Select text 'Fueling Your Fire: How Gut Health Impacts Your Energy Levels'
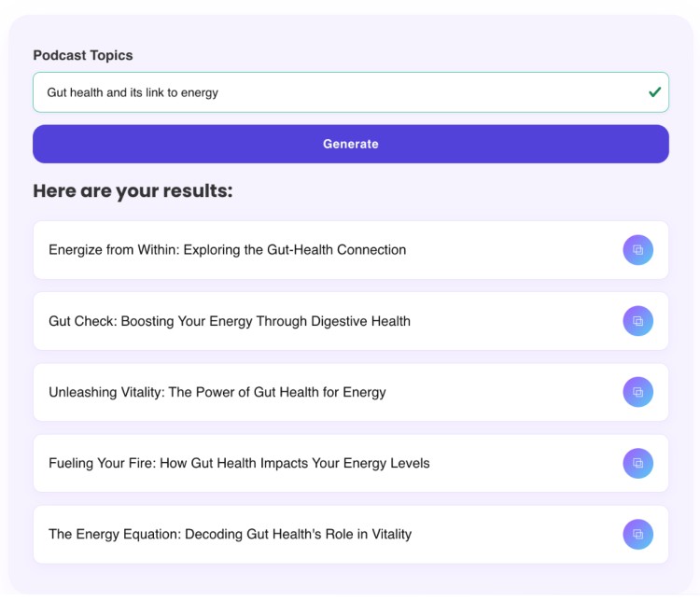 pos(239,464)
